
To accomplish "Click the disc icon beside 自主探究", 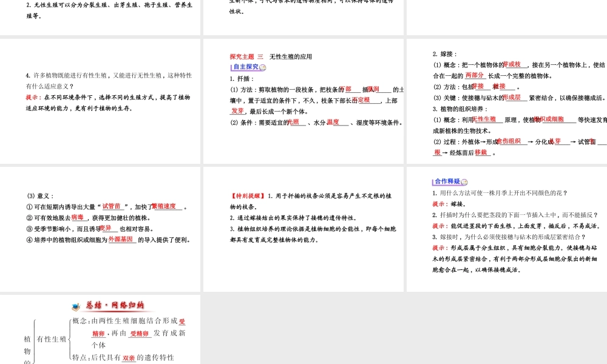I will tap(263, 67).
